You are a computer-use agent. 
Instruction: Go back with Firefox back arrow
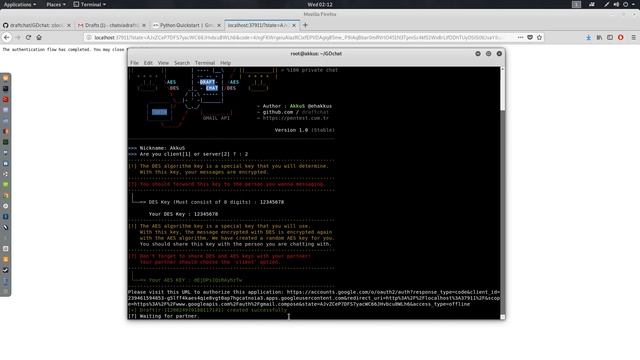pos(7,38)
